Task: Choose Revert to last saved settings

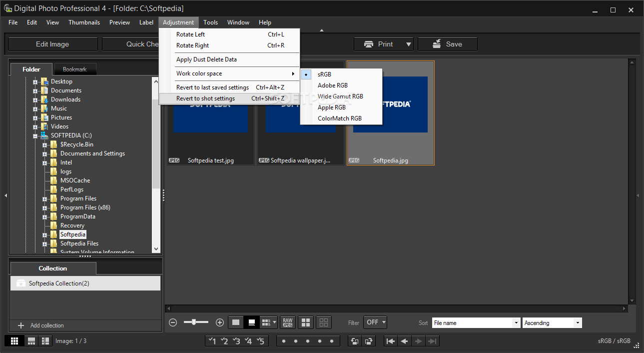Action: tap(229, 87)
